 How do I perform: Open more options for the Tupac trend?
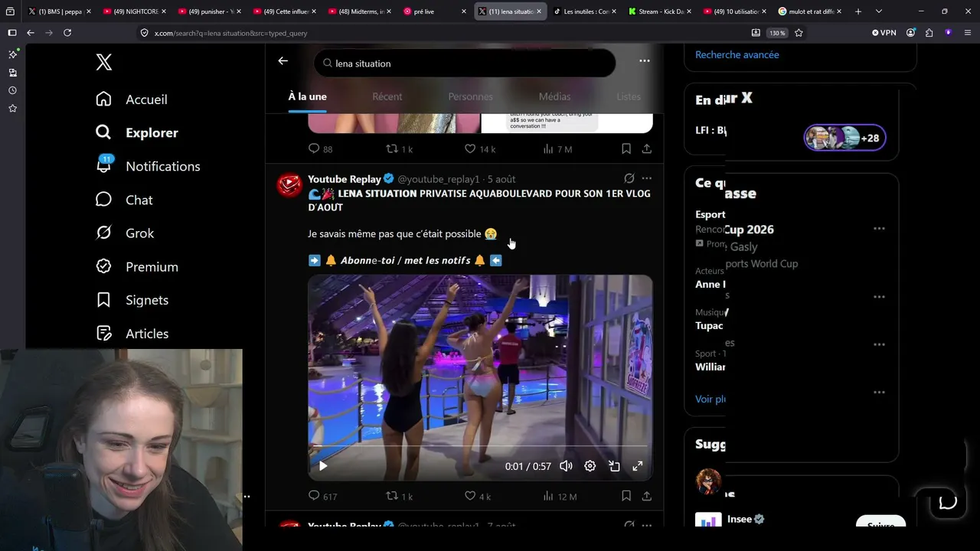click(x=879, y=344)
